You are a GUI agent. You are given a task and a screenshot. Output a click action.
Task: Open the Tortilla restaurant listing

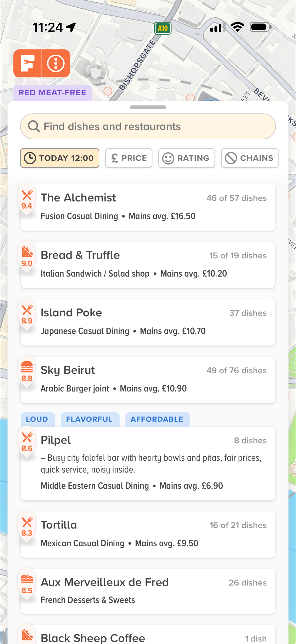tap(148, 534)
